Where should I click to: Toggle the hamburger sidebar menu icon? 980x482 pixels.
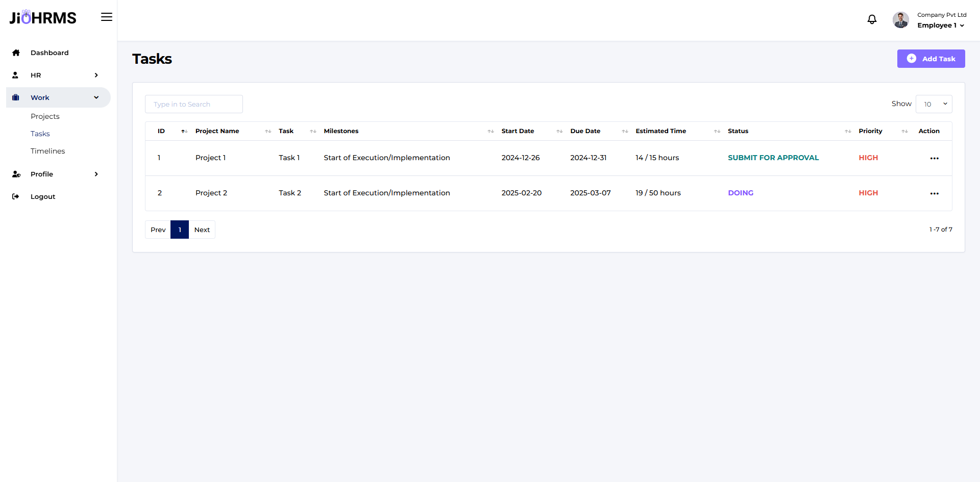[106, 17]
